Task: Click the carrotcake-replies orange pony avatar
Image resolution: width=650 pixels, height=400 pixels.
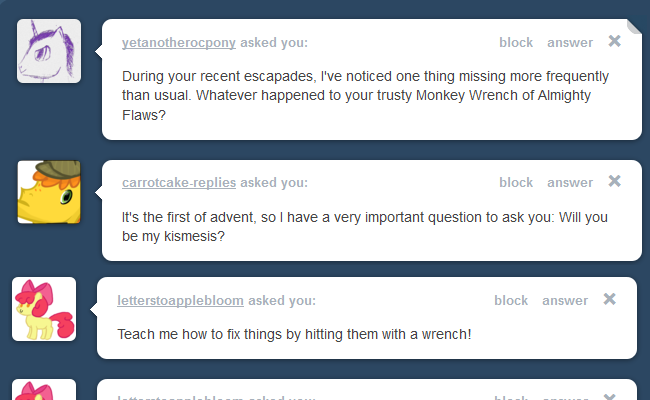Action: point(49,191)
